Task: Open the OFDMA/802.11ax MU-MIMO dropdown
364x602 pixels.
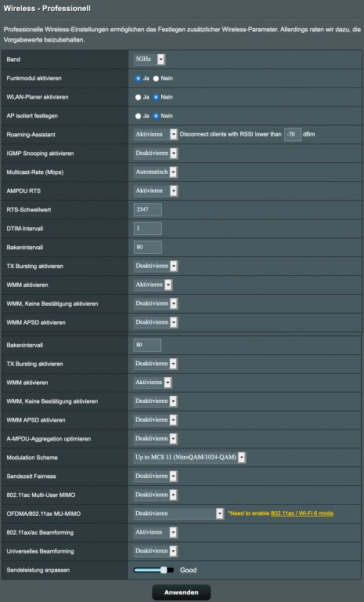Action: pyautogui.click(x=178, y=513)
